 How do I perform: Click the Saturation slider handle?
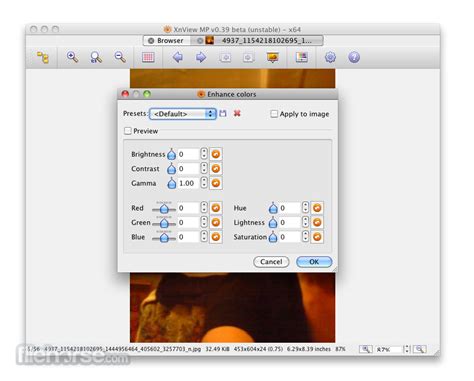(273, 237)
